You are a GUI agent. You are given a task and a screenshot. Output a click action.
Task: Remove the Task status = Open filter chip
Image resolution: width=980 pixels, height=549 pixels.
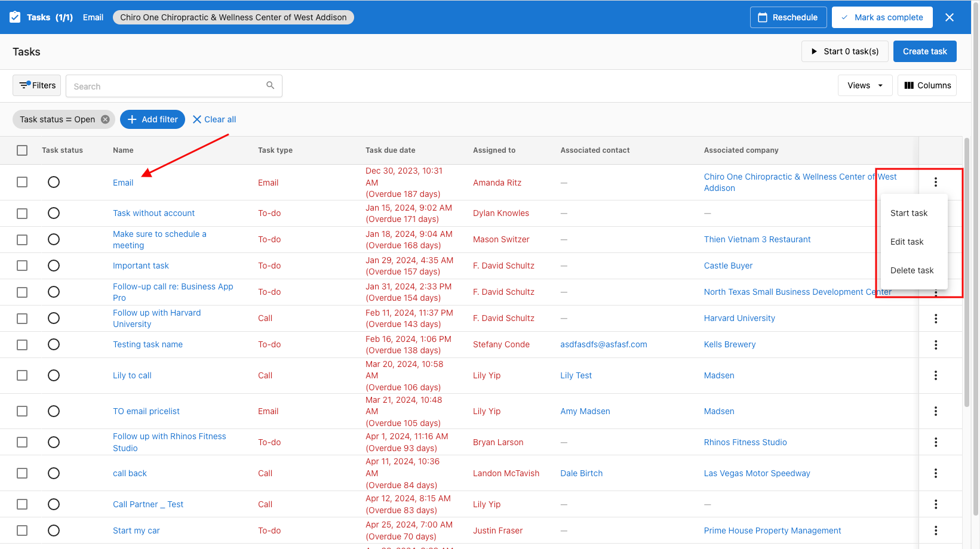pos(105,119)
